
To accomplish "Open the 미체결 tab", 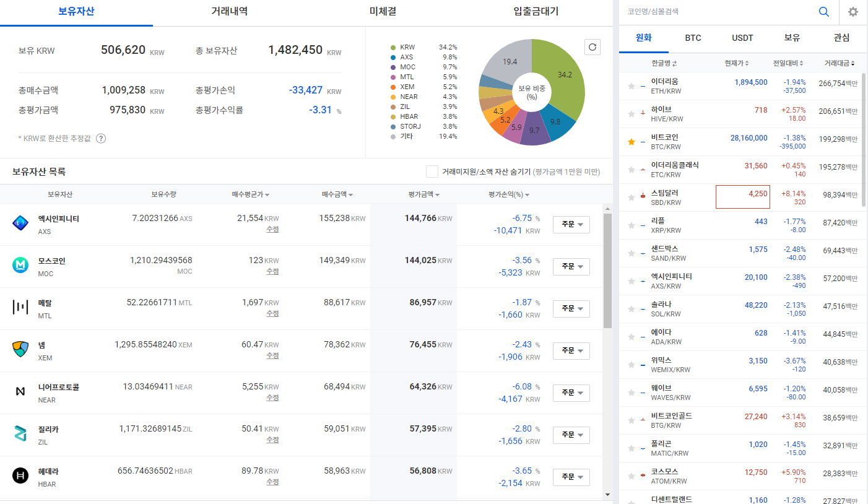I will 383,11.
